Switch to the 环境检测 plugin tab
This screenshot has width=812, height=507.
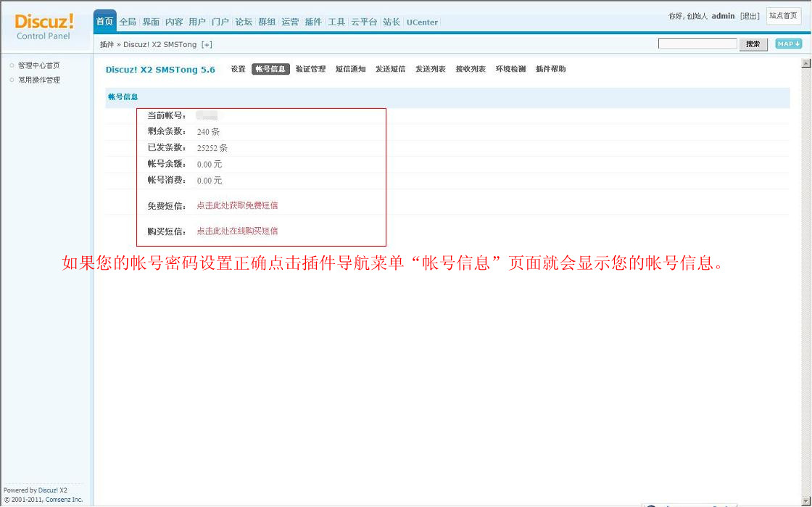(x=510, y=69)
